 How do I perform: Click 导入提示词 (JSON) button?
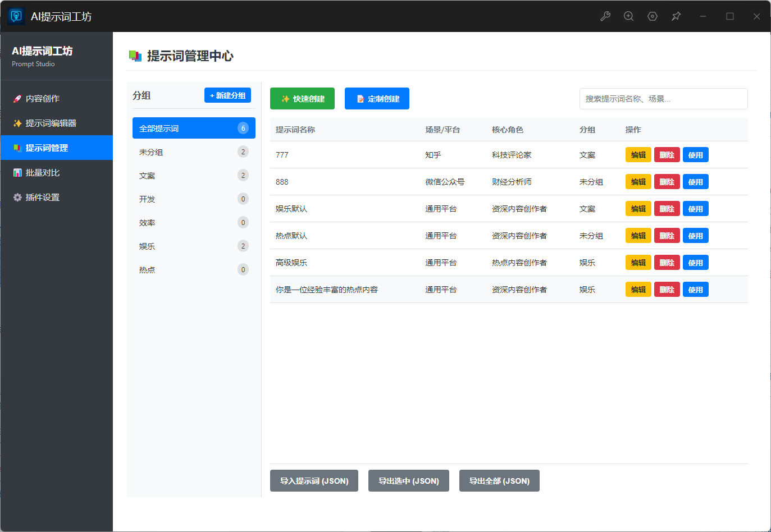[x=314, y=481]
